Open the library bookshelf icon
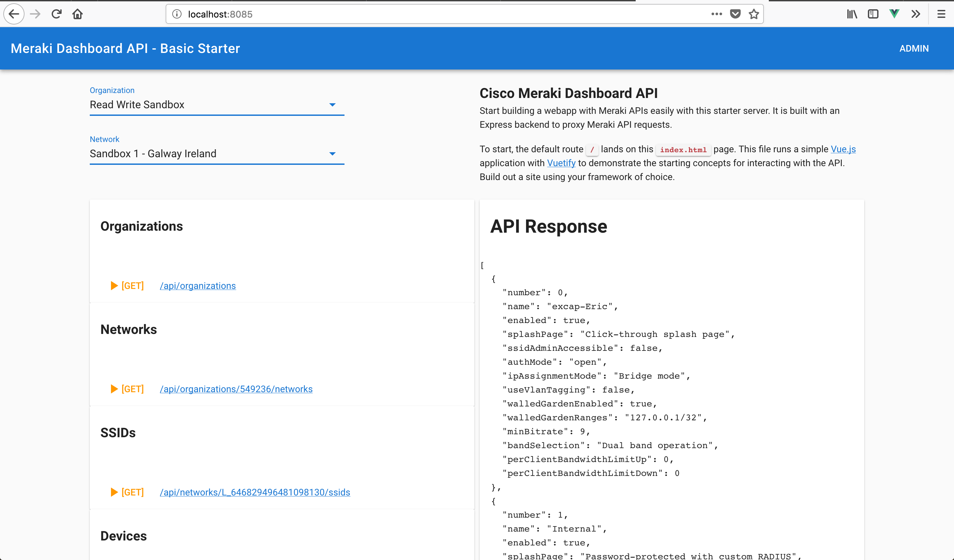The width and height of the screenshot is (954, 560). [x=852, y=14]
